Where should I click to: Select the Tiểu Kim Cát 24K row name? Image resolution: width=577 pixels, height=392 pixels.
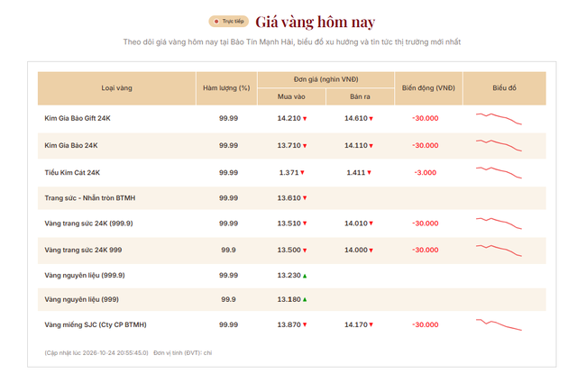[x=72, y=173]
